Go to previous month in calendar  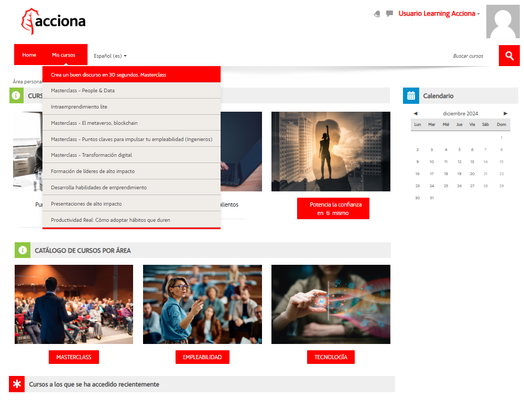(x=416, y=113)
